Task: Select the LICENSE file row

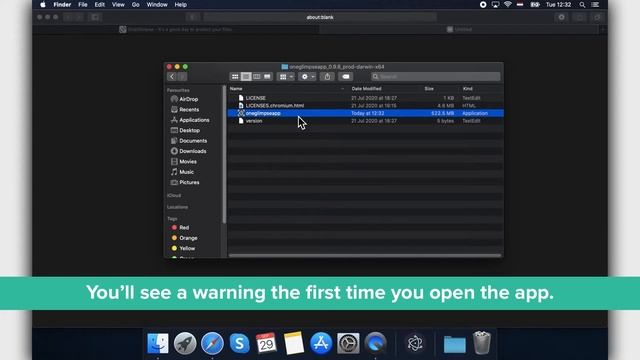Action: [365, 98]
